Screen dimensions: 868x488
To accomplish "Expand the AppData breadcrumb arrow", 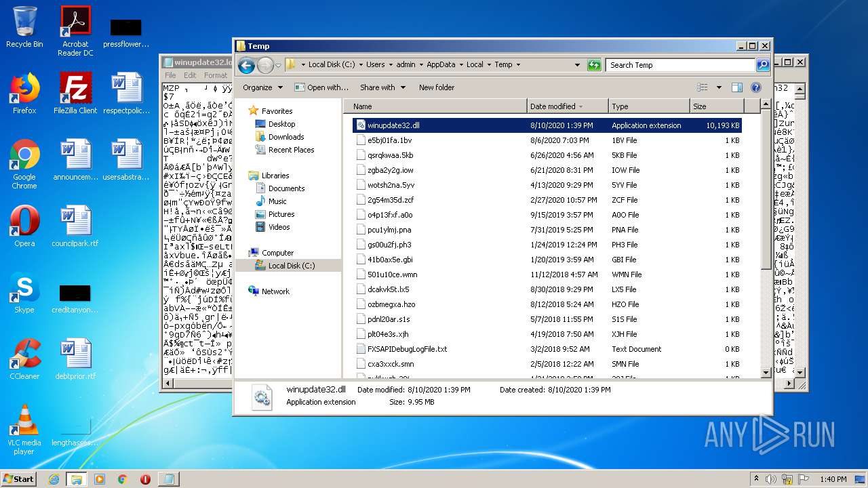I will (460, 65).
